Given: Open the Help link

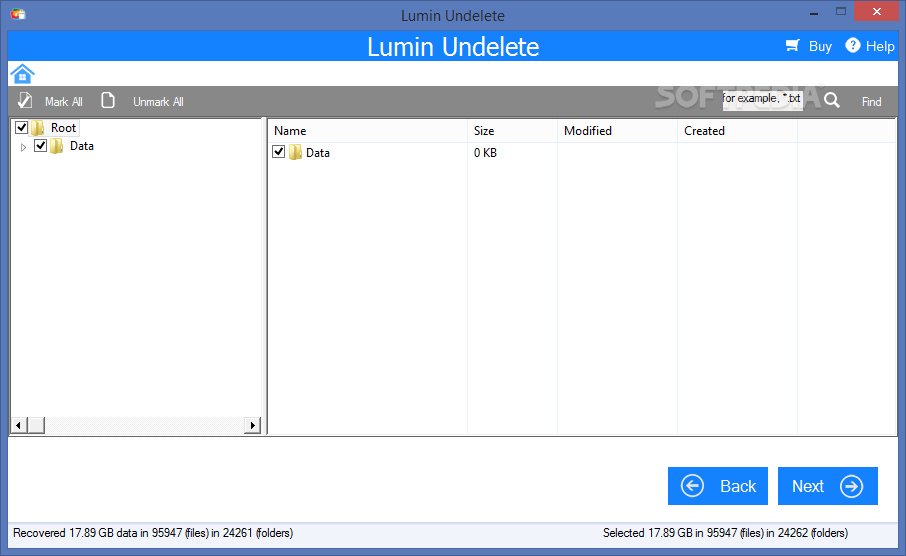Looking at the screenshot, I should (x=880, y=46).
